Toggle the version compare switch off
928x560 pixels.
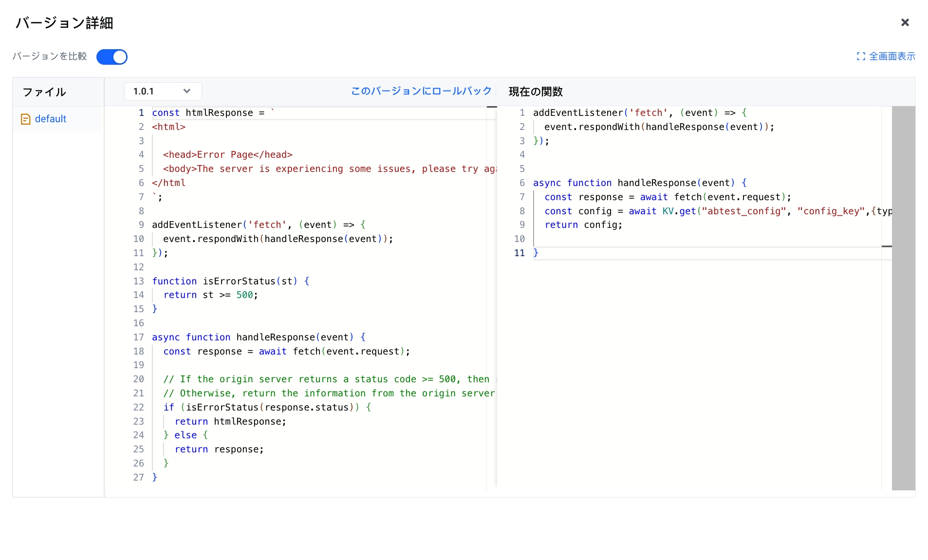coord(111,56)
